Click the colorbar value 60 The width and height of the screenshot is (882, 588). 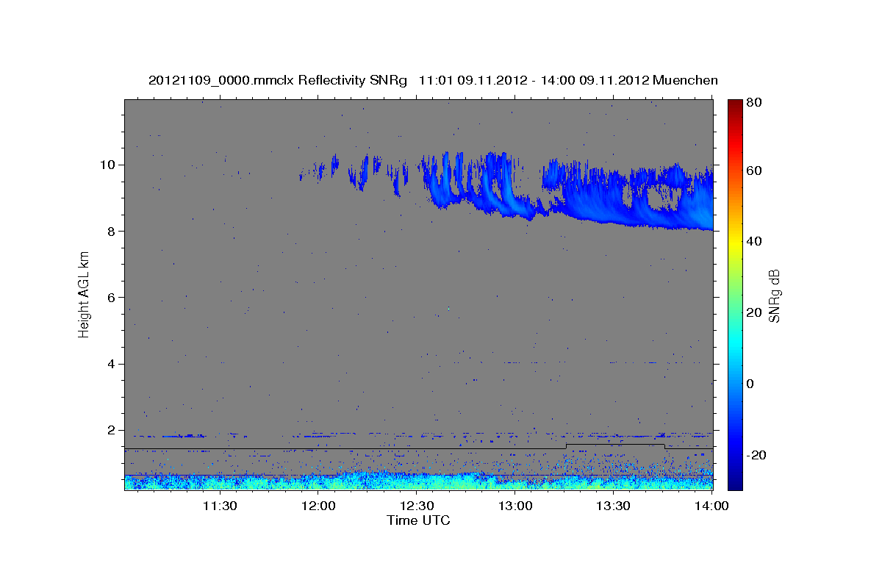[755, 171]
